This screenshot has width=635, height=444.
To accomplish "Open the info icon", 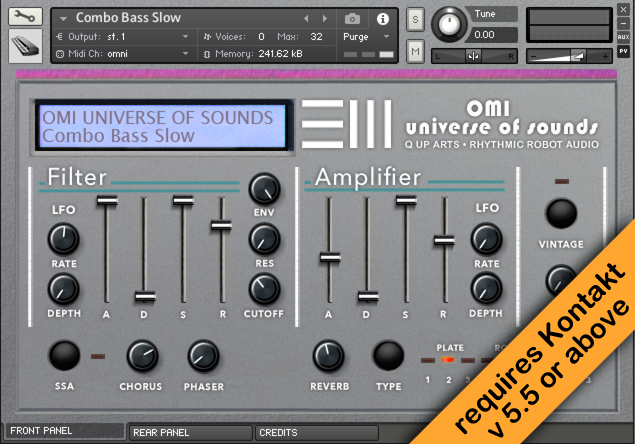I will 383,19.
